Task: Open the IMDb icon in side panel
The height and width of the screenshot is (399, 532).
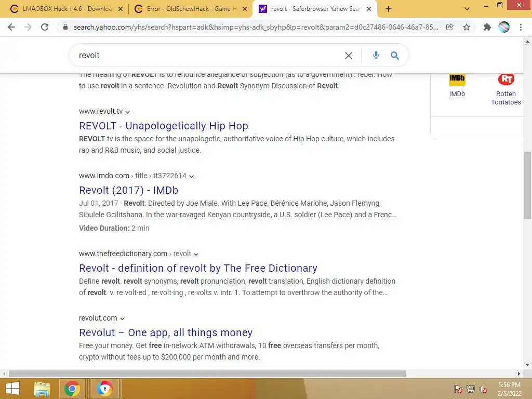Action: click(x=457, y=79)
